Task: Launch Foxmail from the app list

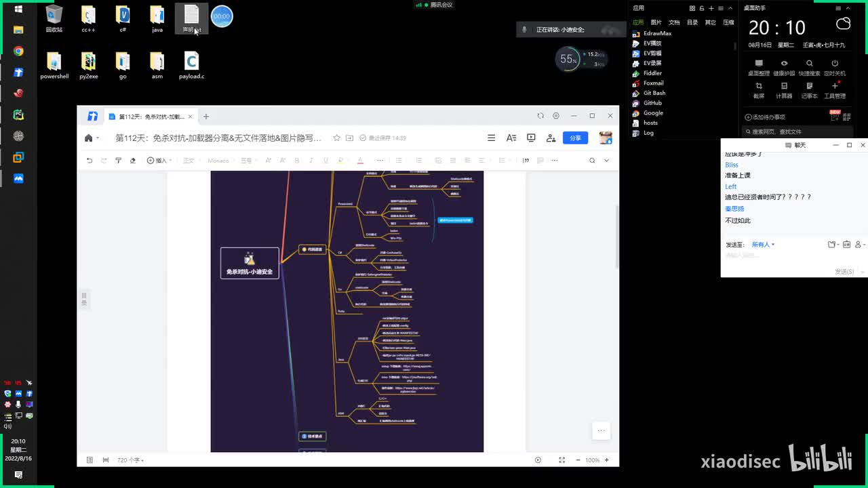Action: [x=648, y=83]
